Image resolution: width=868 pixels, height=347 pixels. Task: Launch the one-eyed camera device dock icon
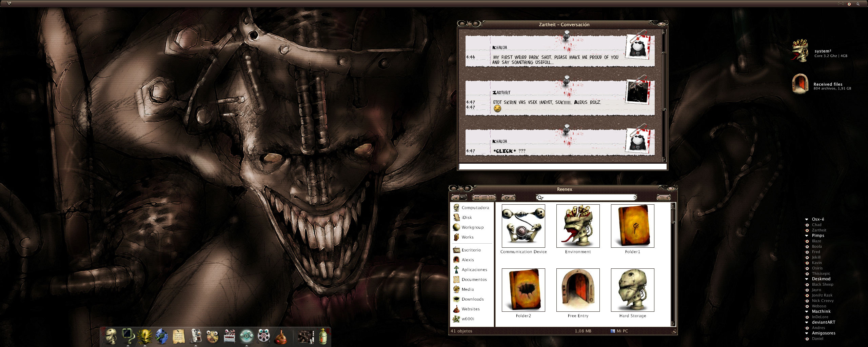tap(196, 336)
